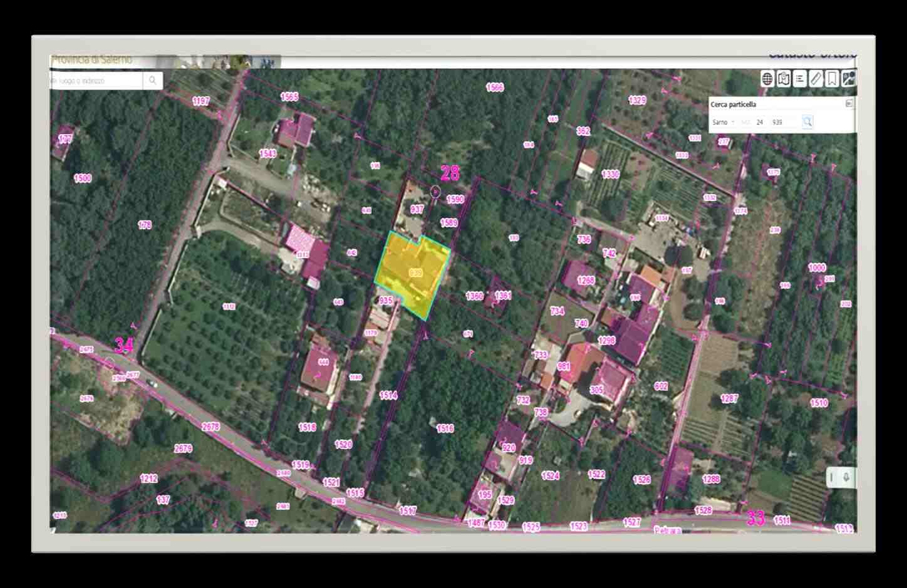Click parcel label 1516 on the map

pyautogui.click(x=445, y=429)
